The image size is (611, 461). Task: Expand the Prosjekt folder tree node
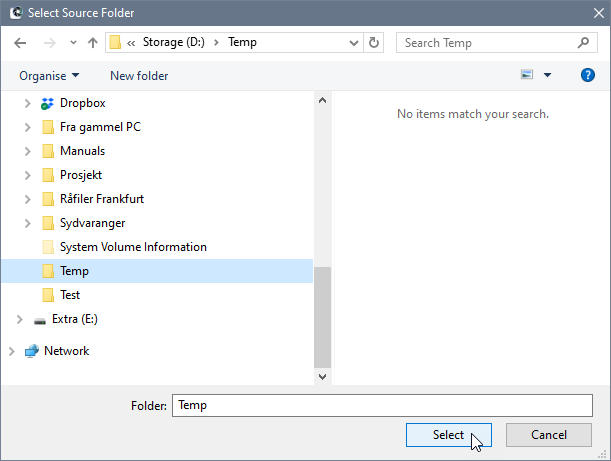pos(27,175)
